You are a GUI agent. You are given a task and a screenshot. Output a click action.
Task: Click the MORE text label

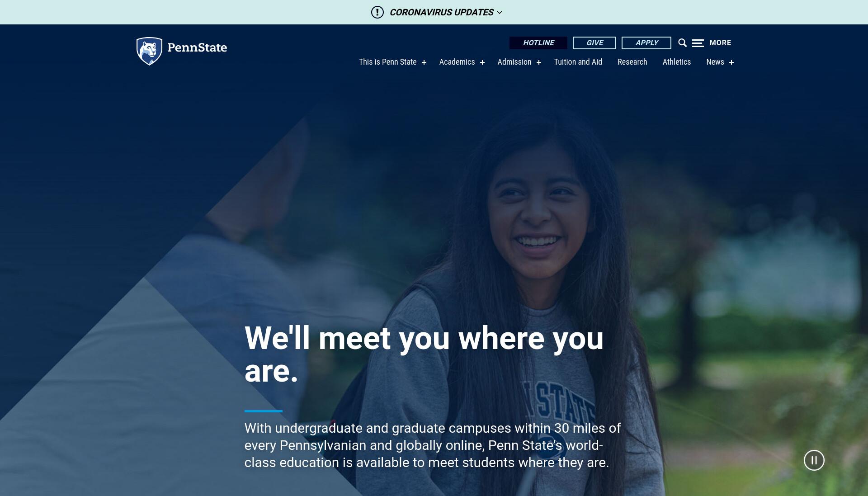pyautogui.click(x=720, y=43)
